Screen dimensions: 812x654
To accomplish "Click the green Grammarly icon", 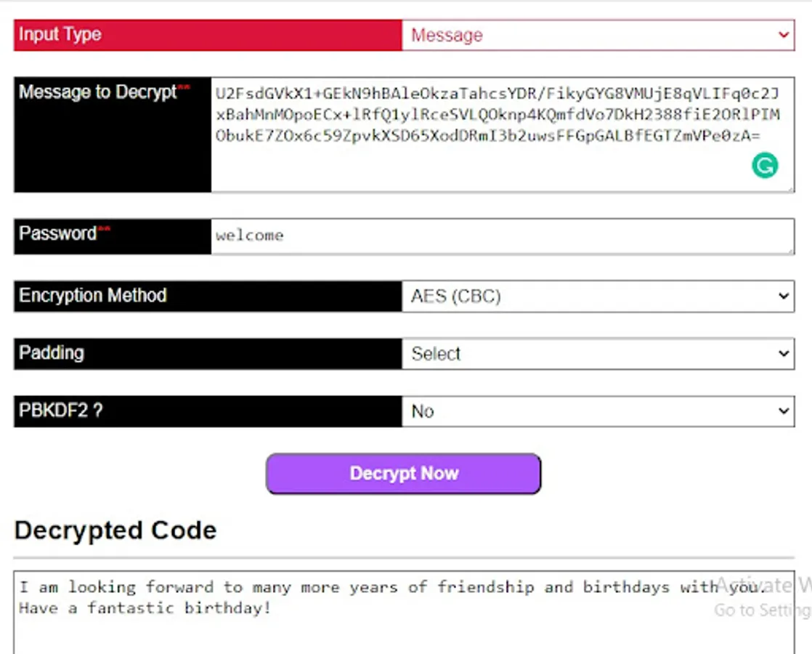I will 764,166.
